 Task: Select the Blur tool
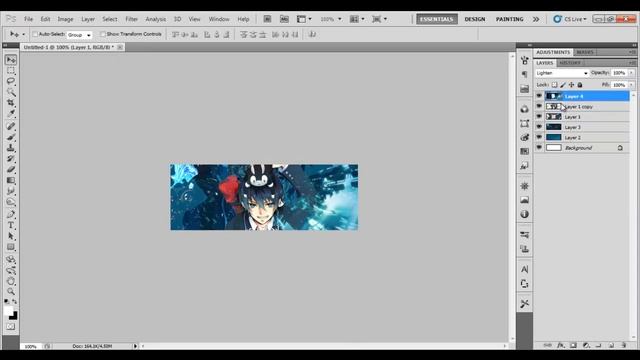[11, 191]
